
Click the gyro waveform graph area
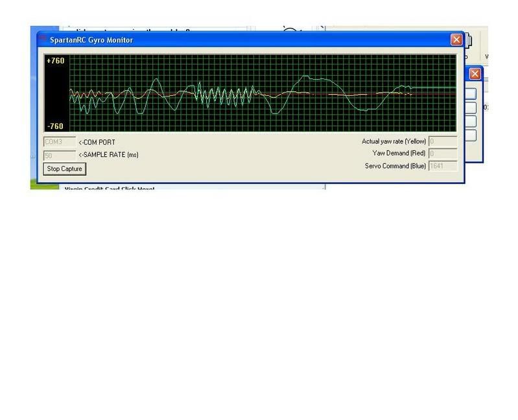click(x=263, y=93)
